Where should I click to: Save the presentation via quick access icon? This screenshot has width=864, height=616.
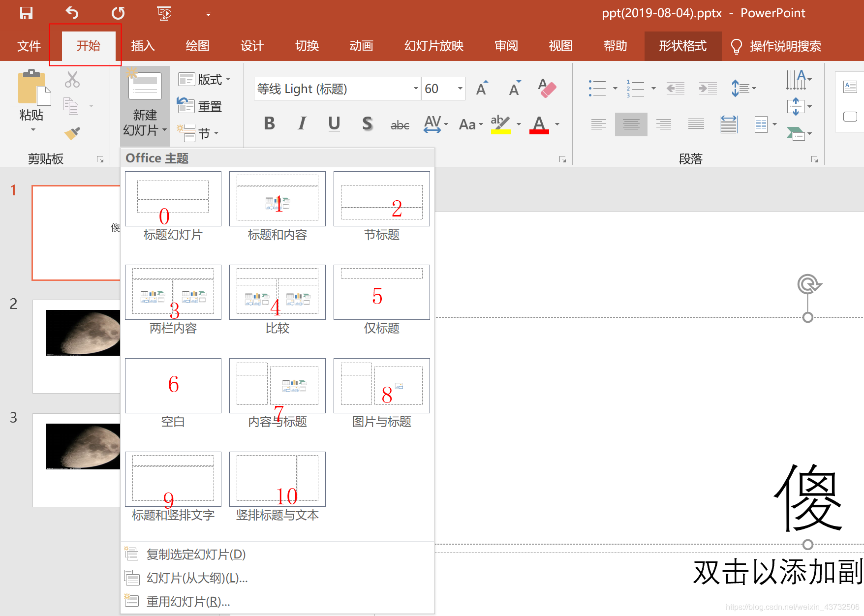pyautogui.click(x=26, y=13)
